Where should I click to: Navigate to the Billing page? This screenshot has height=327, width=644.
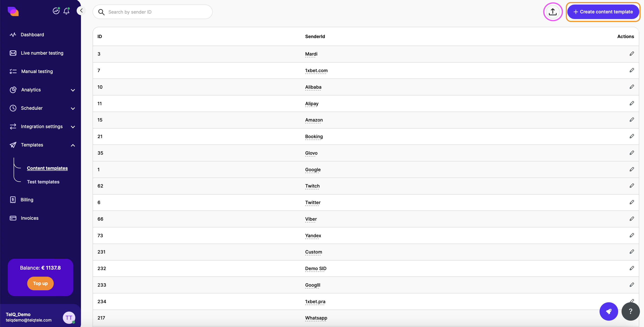[27, 200]
